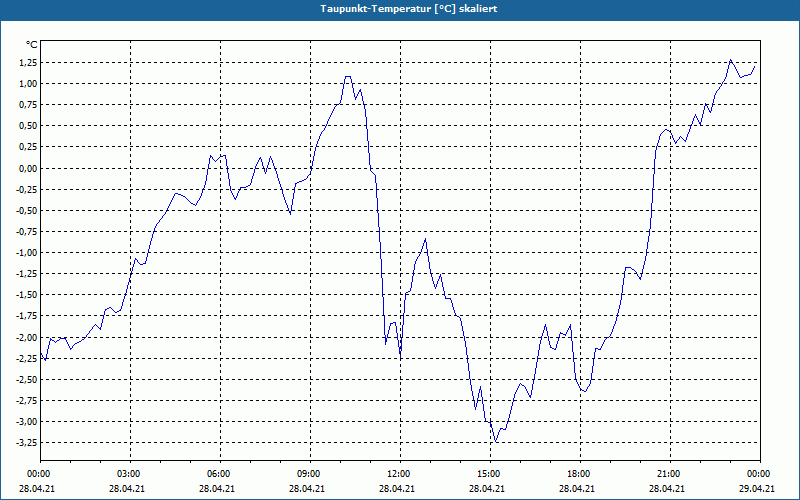
Task: Click the positive '0,75' y-axis value
Action: [28, 105]
